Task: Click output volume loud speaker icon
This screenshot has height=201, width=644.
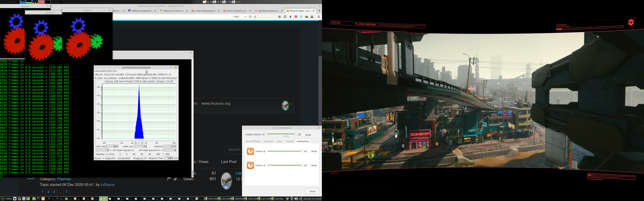Action: (300, 135)
